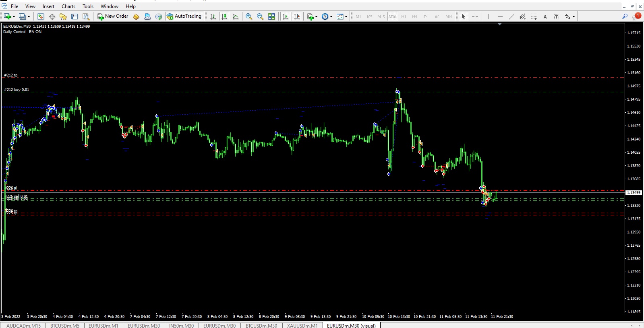Image resolution: width=644 pixels, height=328 pixels.
Task: Toggle the Terminal panel icon
Action: pos(75,17)
